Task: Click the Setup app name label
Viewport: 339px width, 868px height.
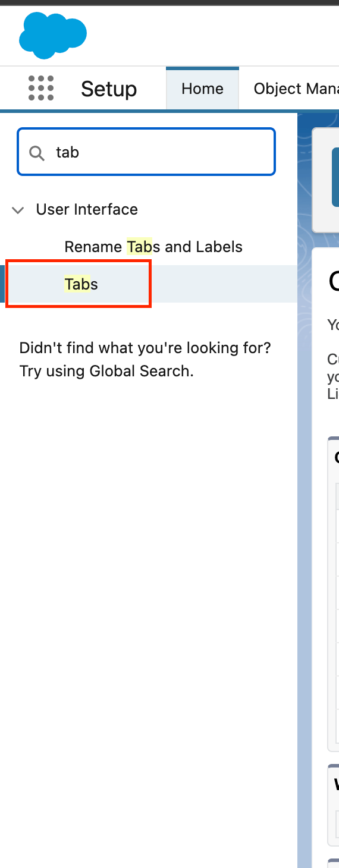Action: [x=109, y=89]
